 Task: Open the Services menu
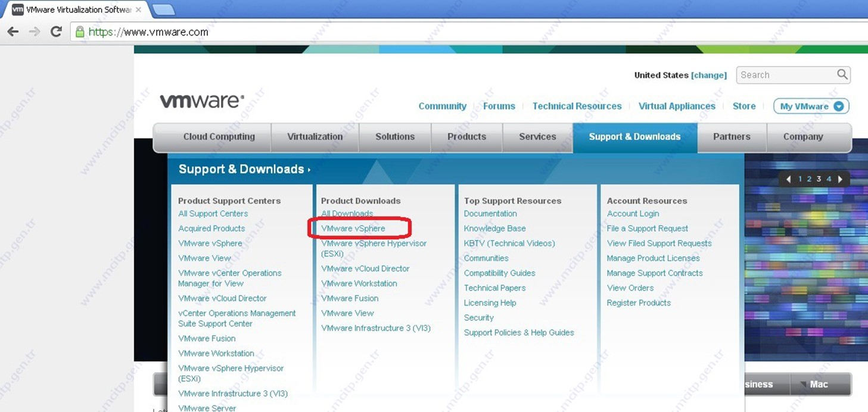[x=537, y=137]
